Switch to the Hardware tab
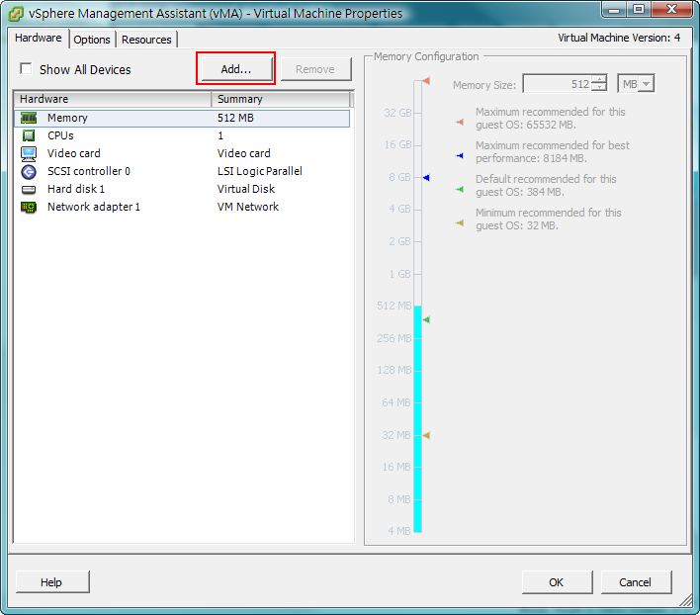 [x=39, y=38]
